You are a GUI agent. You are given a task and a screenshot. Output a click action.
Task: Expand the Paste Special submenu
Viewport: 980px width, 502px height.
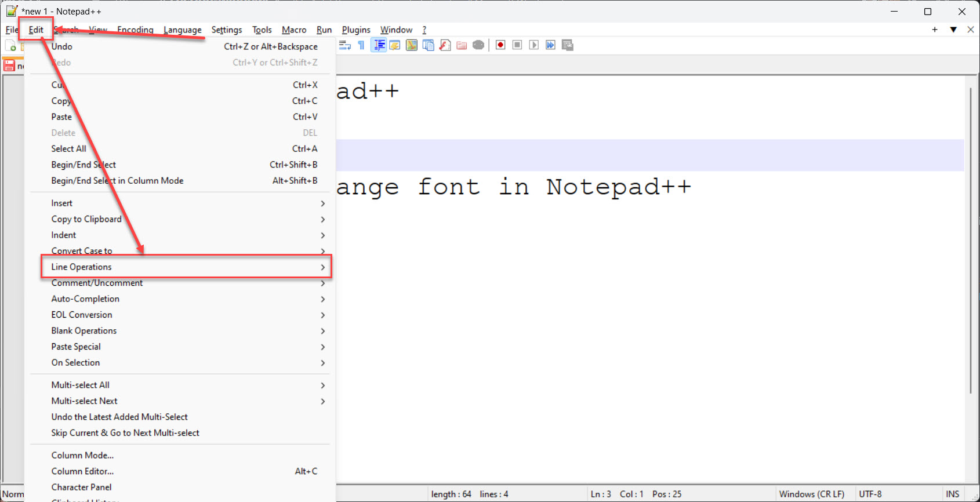180,347
